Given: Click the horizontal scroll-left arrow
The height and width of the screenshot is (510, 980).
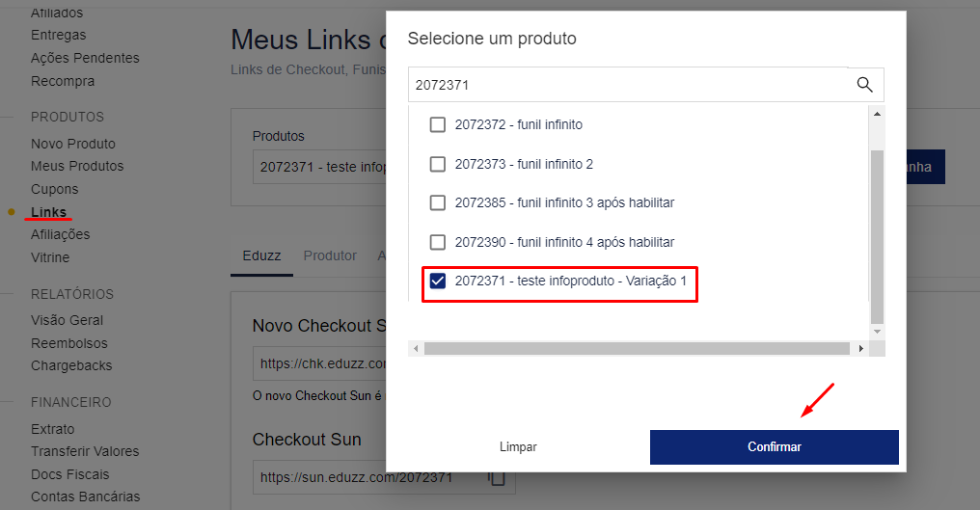Looking at the screenshot, I should [x=416, y=348].
